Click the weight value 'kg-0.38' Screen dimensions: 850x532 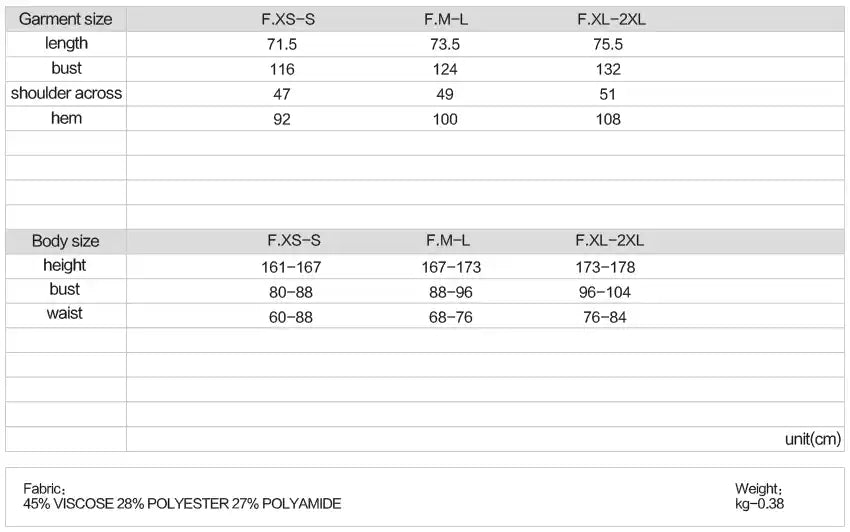pyautogui.click(x=759, y=504)
